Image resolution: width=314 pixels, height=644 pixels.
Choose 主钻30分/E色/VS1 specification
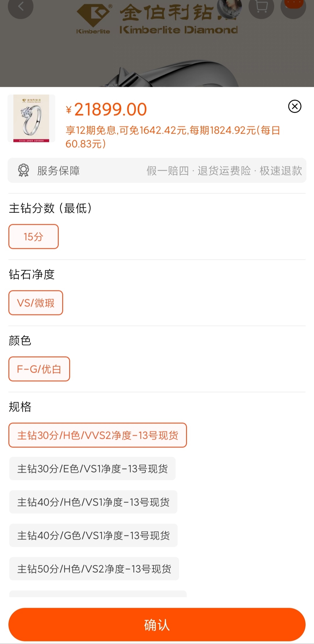pyautogui.click(x=92, y=469)
